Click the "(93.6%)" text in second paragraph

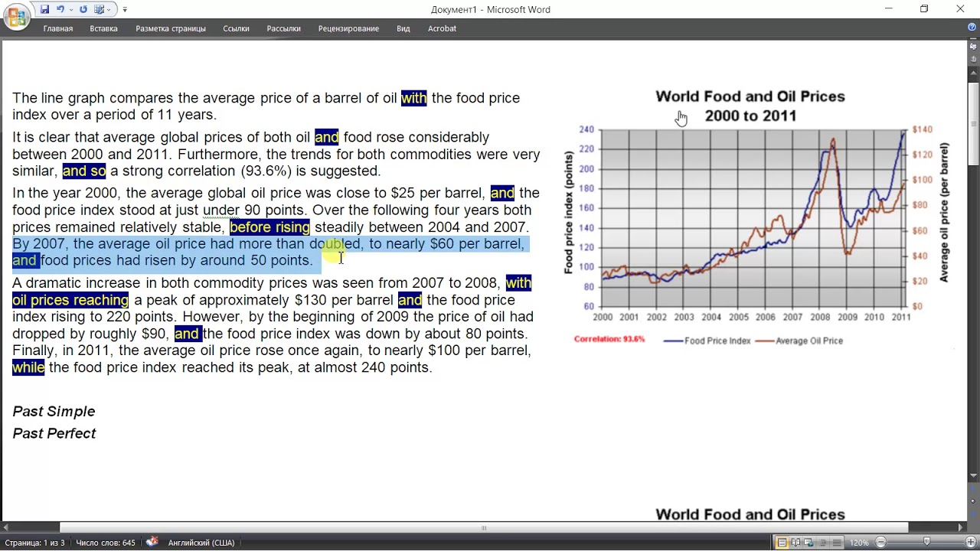click(x=267, y=171)
